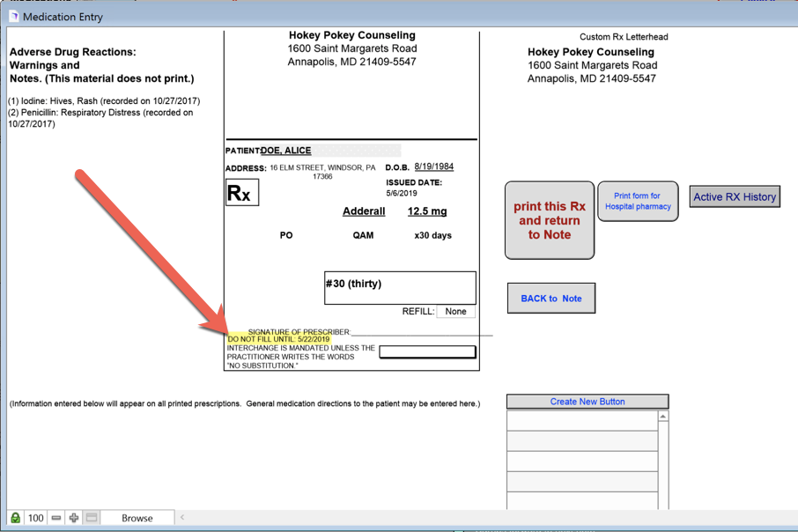Click print this Rx and return to Note
Image resolution: width=798 pixels, height=532 pixels.
click(x=549, y=220)
